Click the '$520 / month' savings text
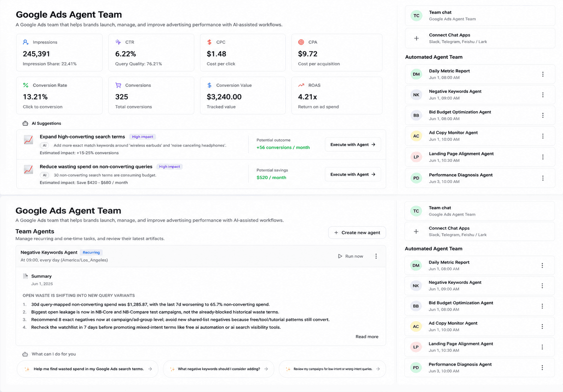This screenshot has width=563, height=392. coord(271,177)
